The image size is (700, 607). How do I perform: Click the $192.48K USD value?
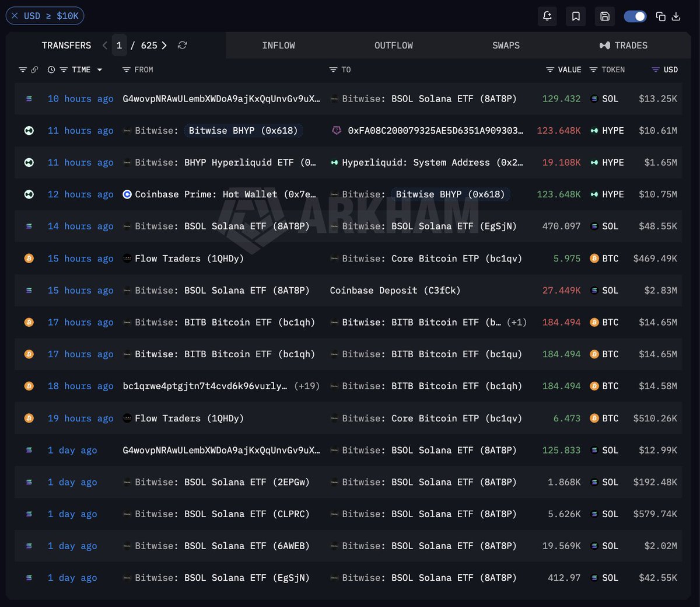(655, 482)
